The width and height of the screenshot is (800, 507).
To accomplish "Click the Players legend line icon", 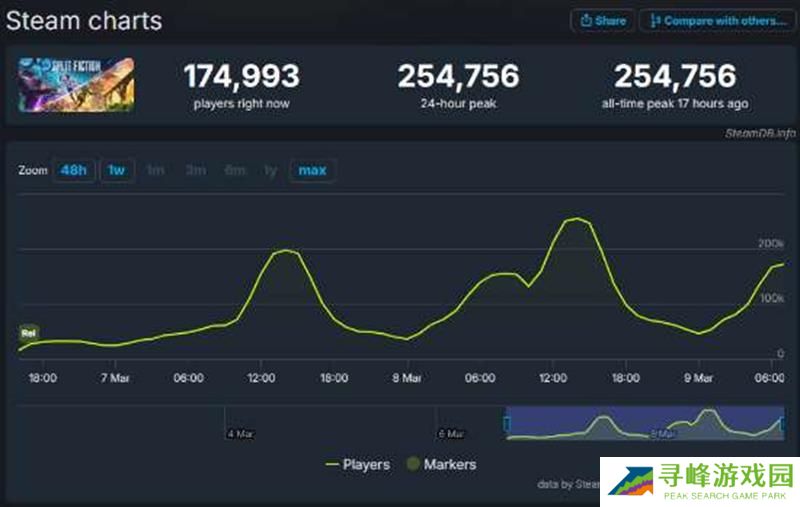I will pos(332,464).
